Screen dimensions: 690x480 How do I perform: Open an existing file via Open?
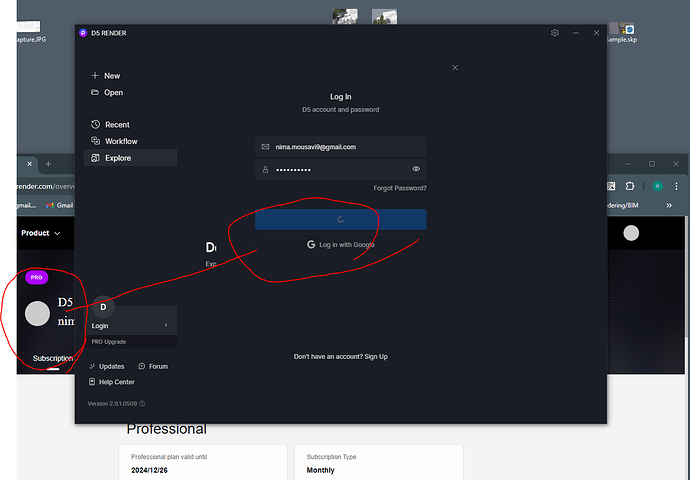click(x=107, y=92)
